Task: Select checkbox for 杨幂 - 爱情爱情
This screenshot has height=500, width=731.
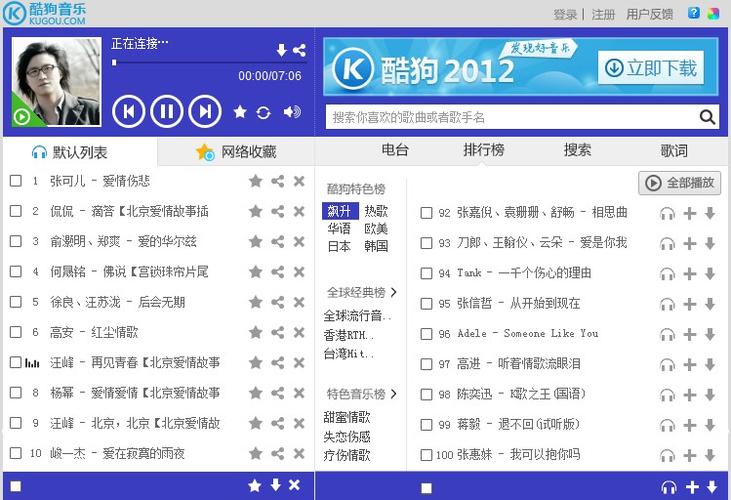Action: (x=16, y=392)
